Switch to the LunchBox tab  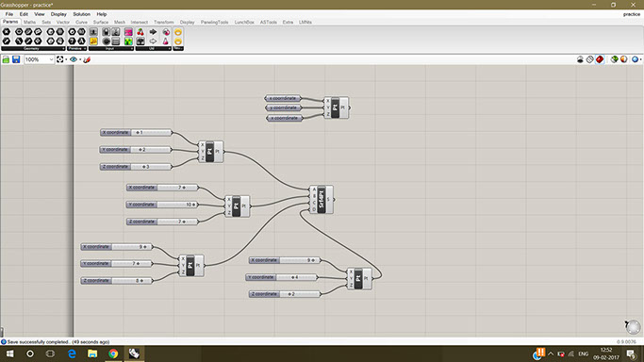pyautogui.click(x=244, y=23)
